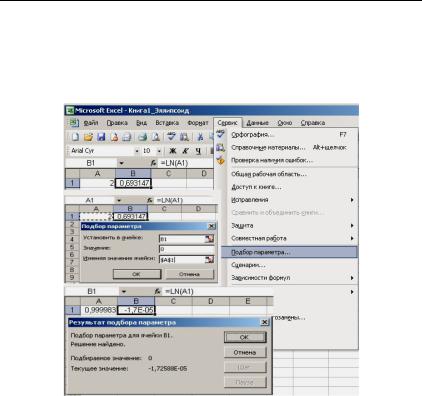
Task: Click the Spelling check toolbar icon
Action: tap(171, 137)
